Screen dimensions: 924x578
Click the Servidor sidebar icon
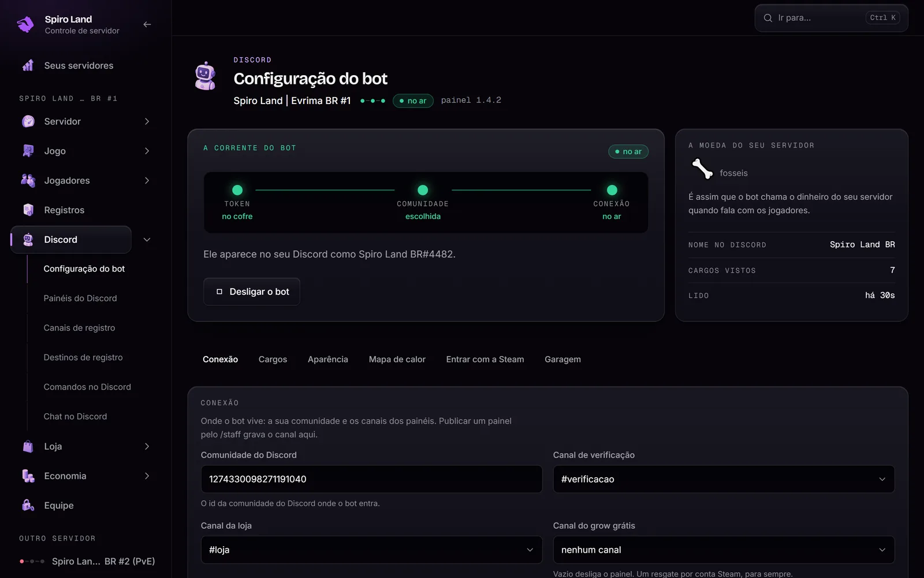28,121
